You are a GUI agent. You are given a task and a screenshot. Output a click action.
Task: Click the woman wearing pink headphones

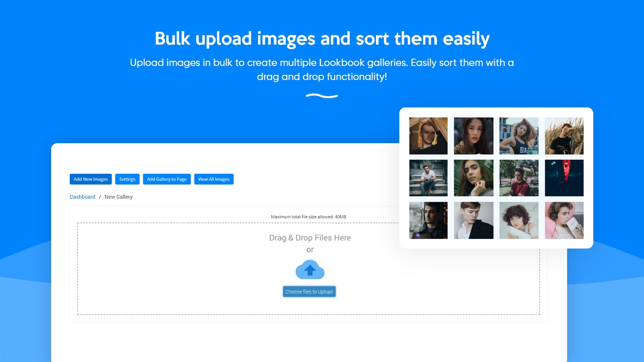564,220
